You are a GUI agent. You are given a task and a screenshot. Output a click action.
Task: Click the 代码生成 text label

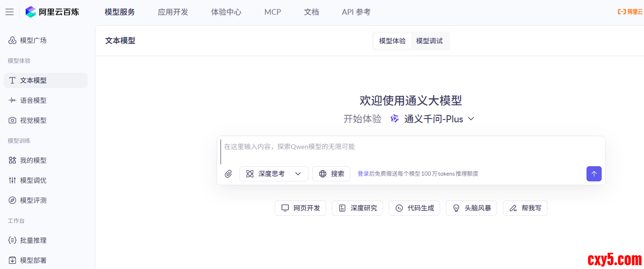[421, 208]
